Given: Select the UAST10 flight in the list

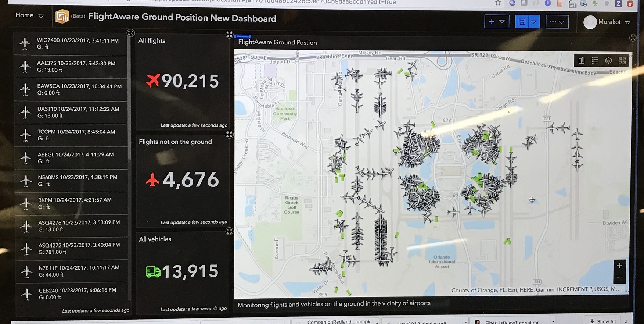Looking at the screenshot, I should (71, 112).
